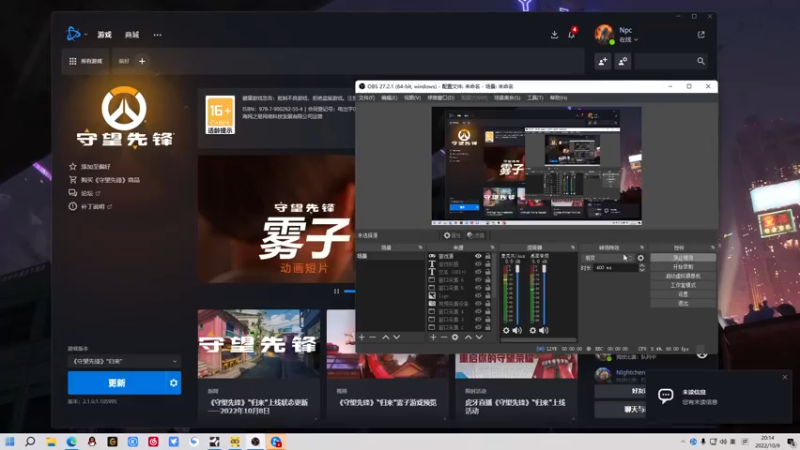Move source up in 来源 panel
This screenshot has height=450, width=800.
coord(468,337)
